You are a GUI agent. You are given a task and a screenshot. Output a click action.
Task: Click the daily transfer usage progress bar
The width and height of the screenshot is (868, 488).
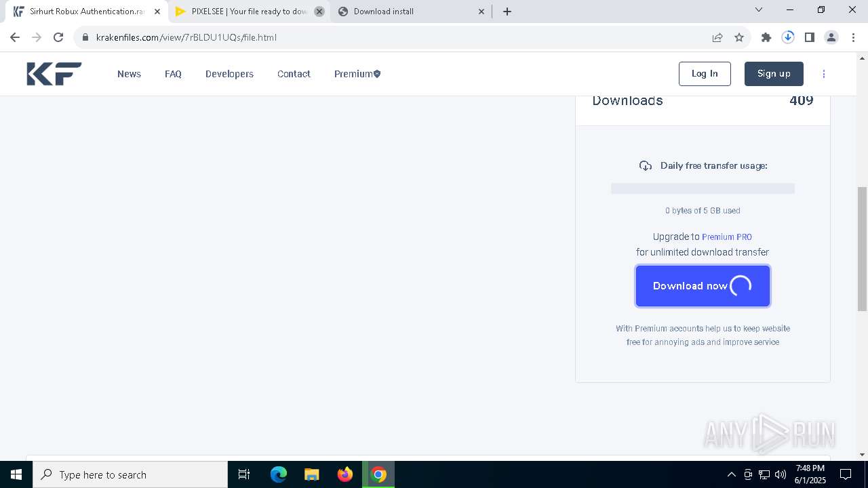(x=703, y=188)
